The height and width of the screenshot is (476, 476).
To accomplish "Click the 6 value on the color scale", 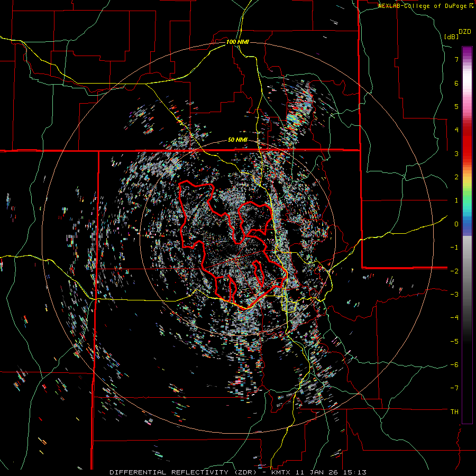I will point(456,83).
